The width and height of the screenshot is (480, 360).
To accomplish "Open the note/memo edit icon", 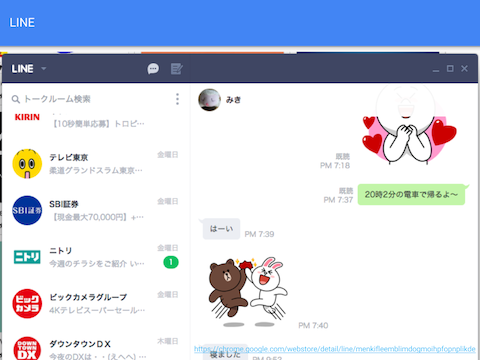I will [x=176, y=69].
